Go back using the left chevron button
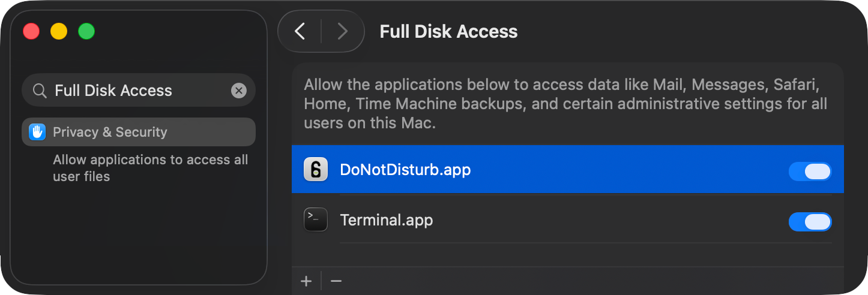868x295 pixels. click(x=300, y=31)
